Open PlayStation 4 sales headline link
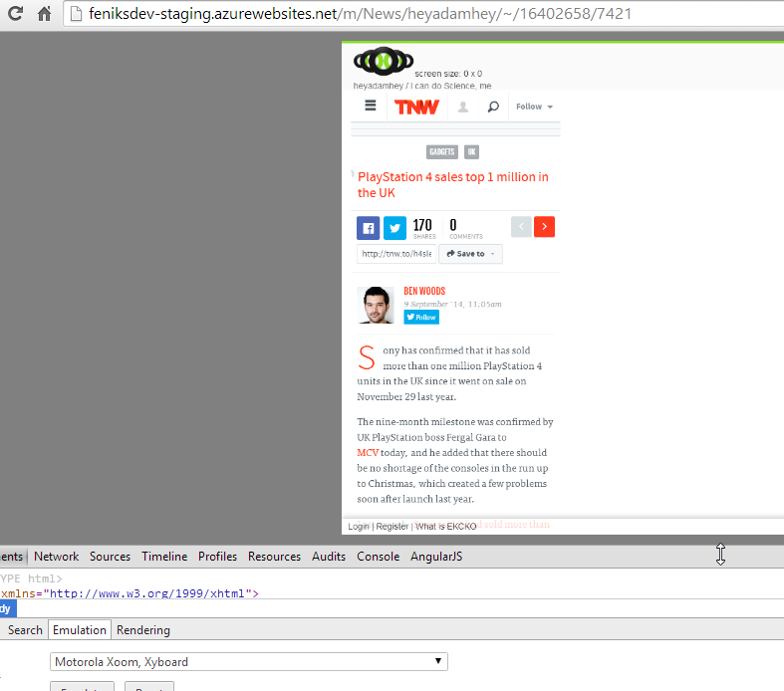 click(453, 185)
